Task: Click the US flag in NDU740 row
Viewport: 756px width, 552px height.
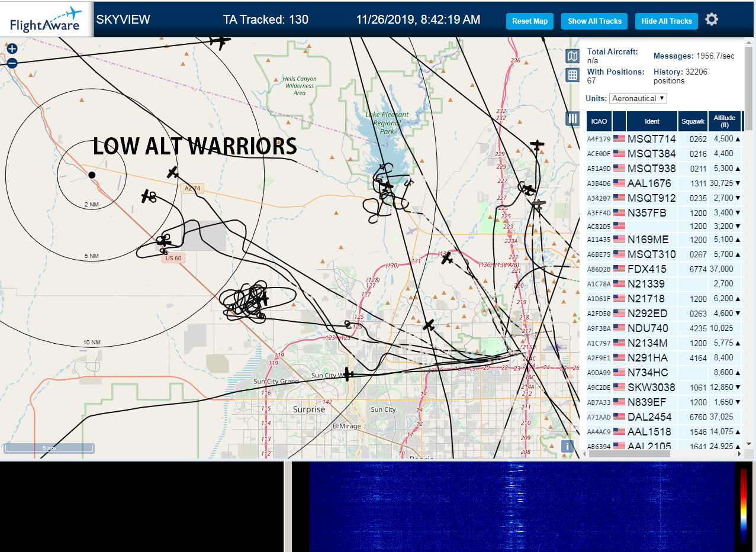Action: tap(619, 328)
